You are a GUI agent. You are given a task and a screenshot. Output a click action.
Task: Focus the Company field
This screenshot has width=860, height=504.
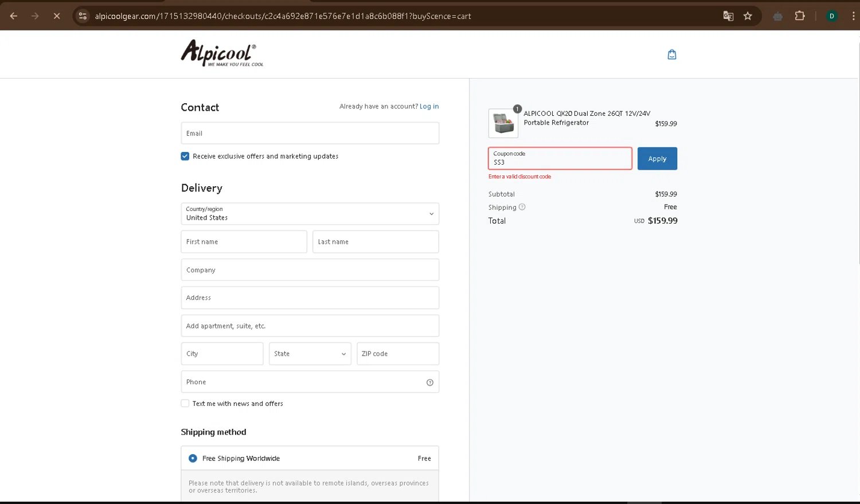(x=310, y=270)
